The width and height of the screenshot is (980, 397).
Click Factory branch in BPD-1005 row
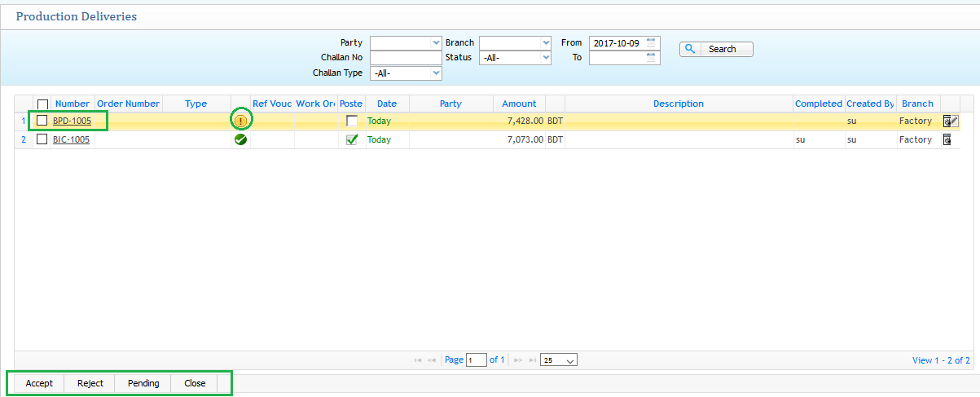(x=916, y=121)
